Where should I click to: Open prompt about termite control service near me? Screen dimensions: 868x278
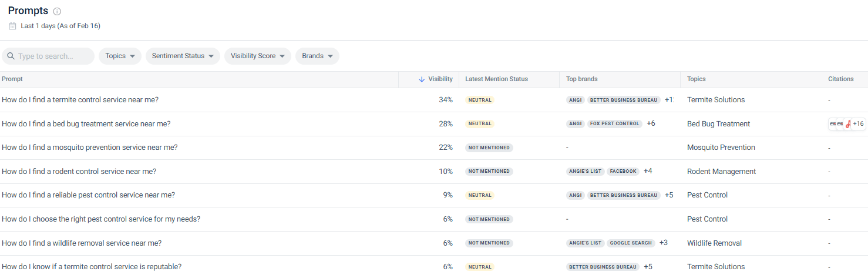tap(80, 100)
